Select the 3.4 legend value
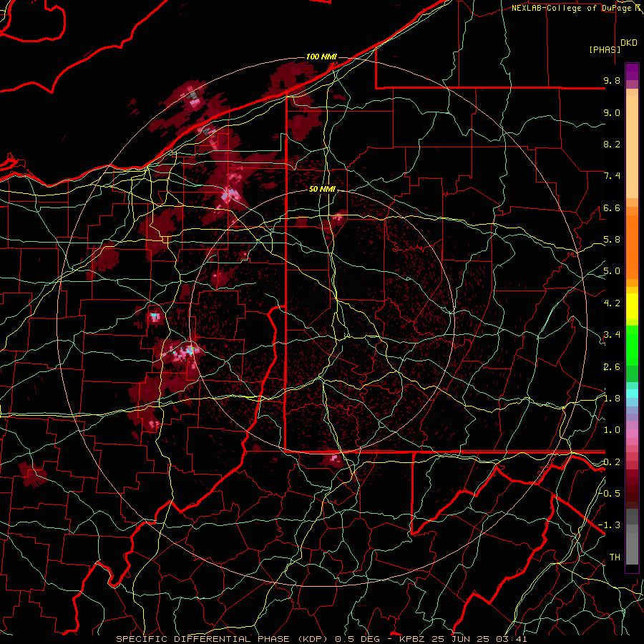Viewport: 644px width, 644px height. tap(612, 335)
